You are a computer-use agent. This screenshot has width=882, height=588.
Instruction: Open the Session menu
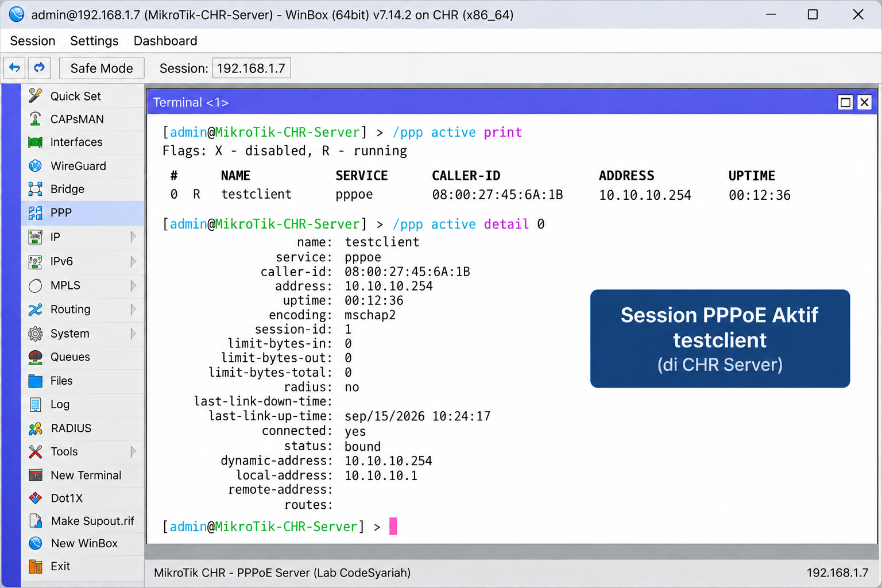33,41
